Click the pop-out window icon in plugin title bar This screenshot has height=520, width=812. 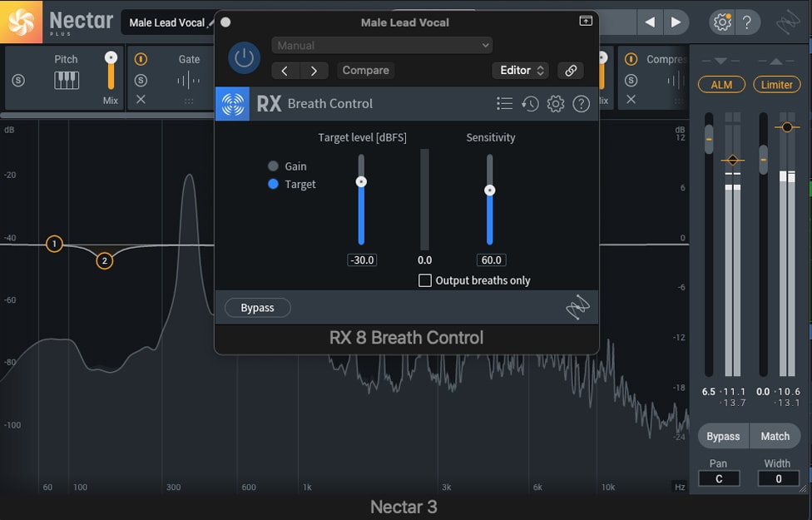tap(586, 21)
